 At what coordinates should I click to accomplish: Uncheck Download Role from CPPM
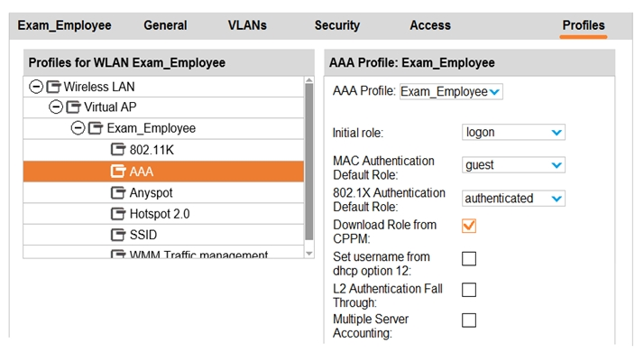coord(469,226)
